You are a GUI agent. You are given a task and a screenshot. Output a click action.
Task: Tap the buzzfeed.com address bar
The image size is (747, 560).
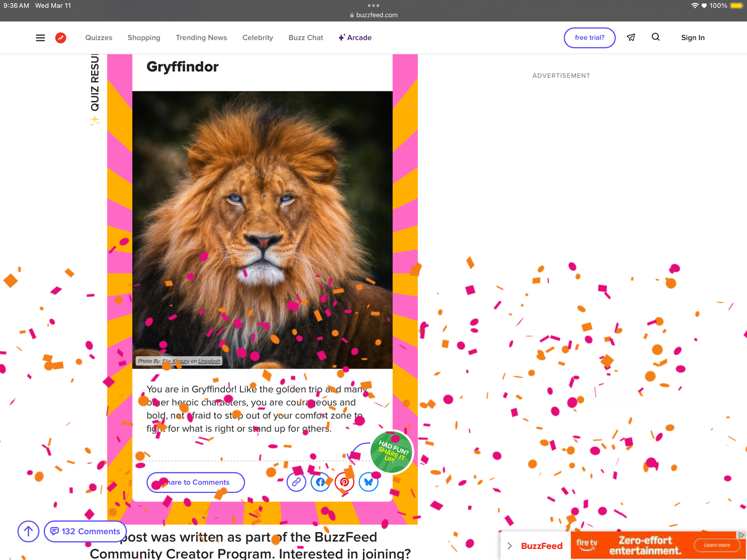click(x=373, y=15)
